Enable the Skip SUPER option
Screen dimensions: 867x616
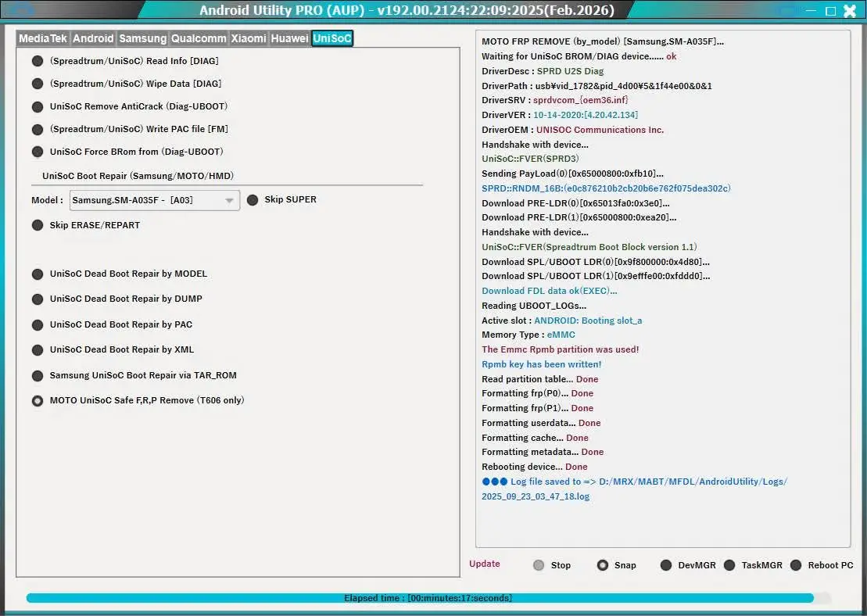pyautogui.click(x=253, y=200)
